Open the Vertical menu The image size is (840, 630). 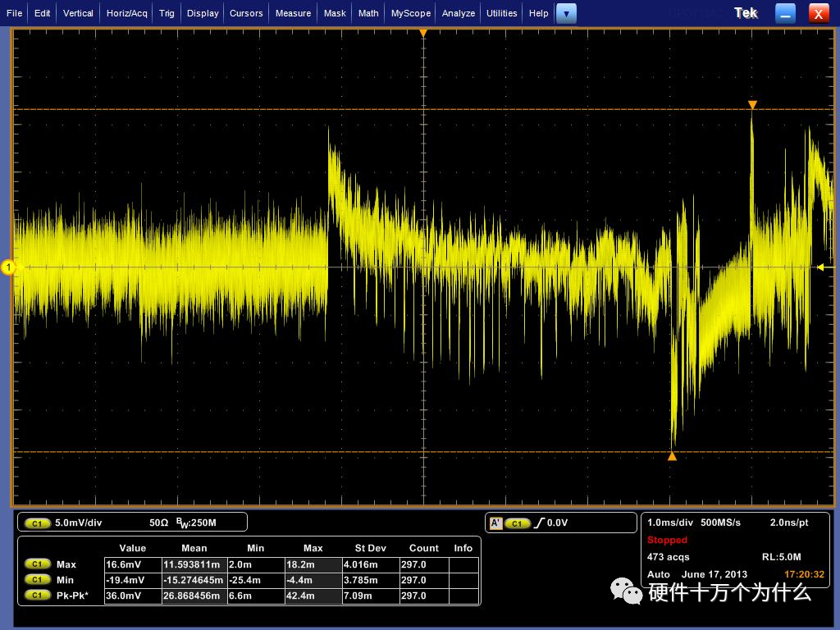(x=78, y=13)
